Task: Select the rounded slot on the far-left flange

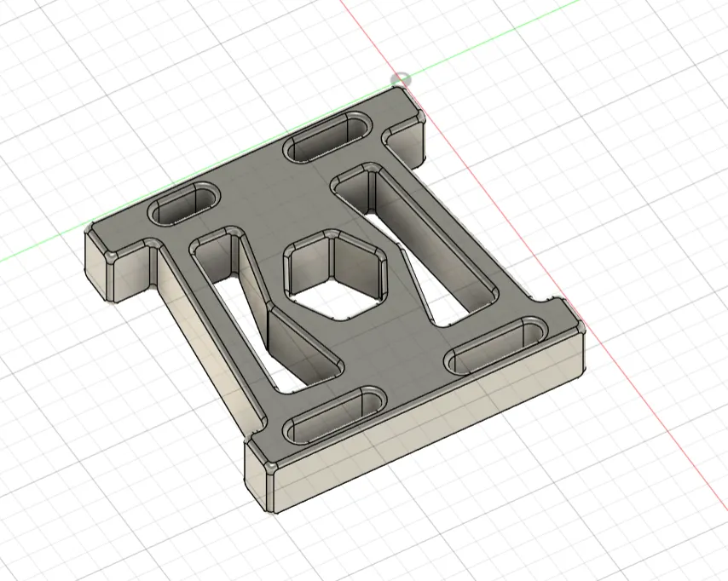Action: pyautogui.click(x=183, y=203)
